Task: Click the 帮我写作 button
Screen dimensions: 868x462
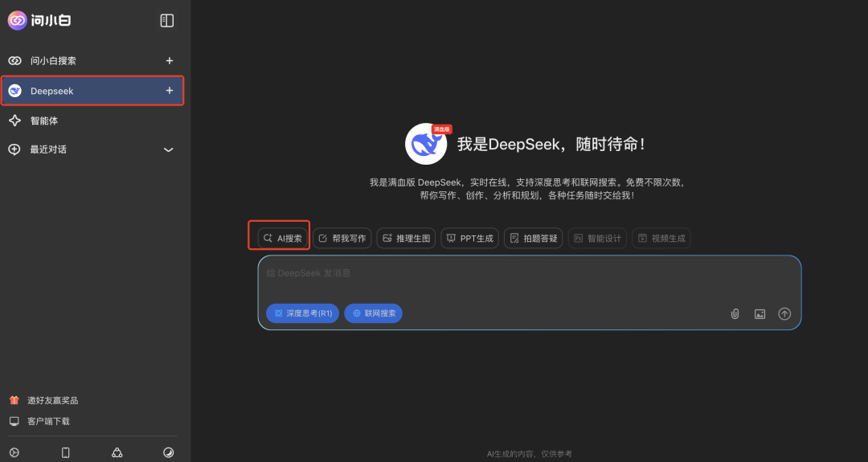Action: [x=342, y=238]
